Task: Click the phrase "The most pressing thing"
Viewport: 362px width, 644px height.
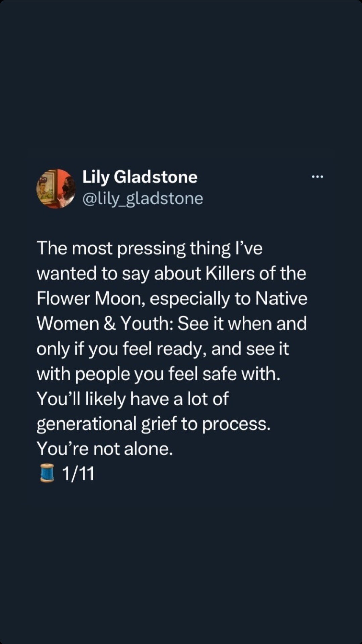Action: 111,249
